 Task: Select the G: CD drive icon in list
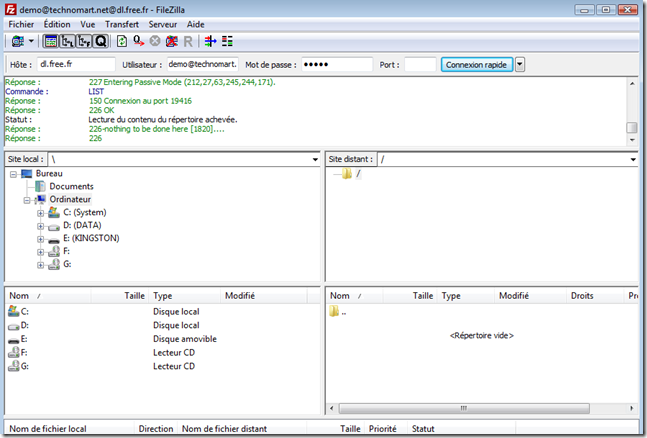tap(14, 366)
